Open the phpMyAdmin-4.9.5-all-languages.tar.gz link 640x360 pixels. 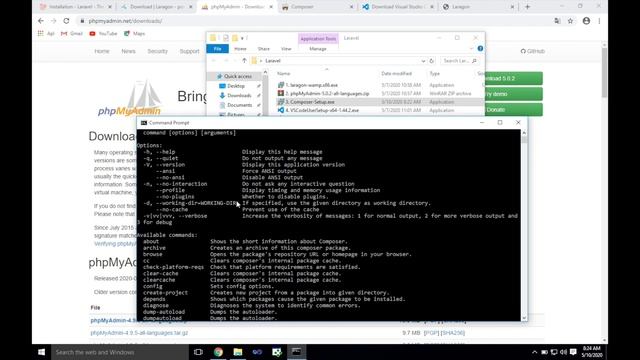[139, 333]
